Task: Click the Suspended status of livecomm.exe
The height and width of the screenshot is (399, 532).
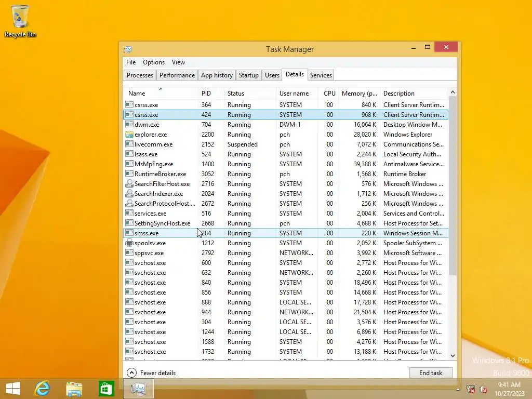Action: click(x=242, y=144)
